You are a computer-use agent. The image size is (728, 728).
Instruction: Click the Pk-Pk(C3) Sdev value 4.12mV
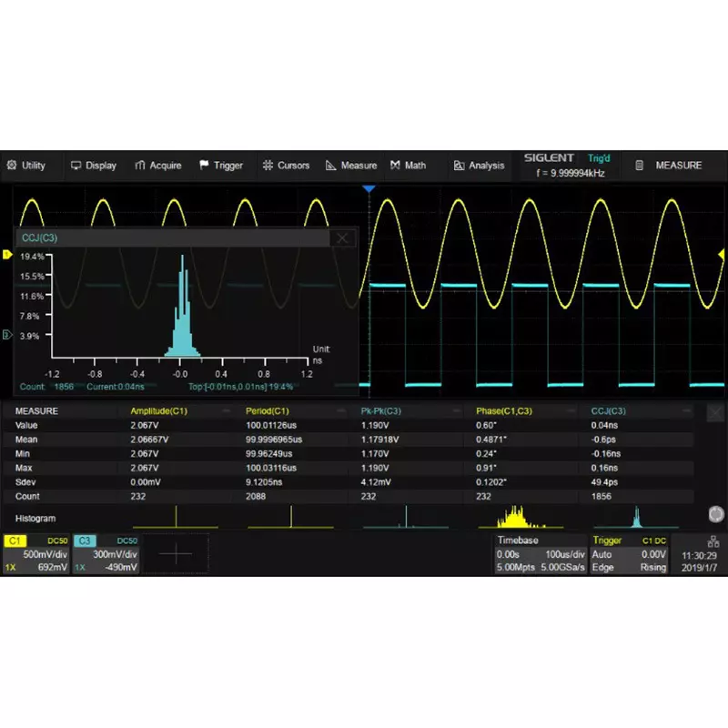[x=376, y=482]
